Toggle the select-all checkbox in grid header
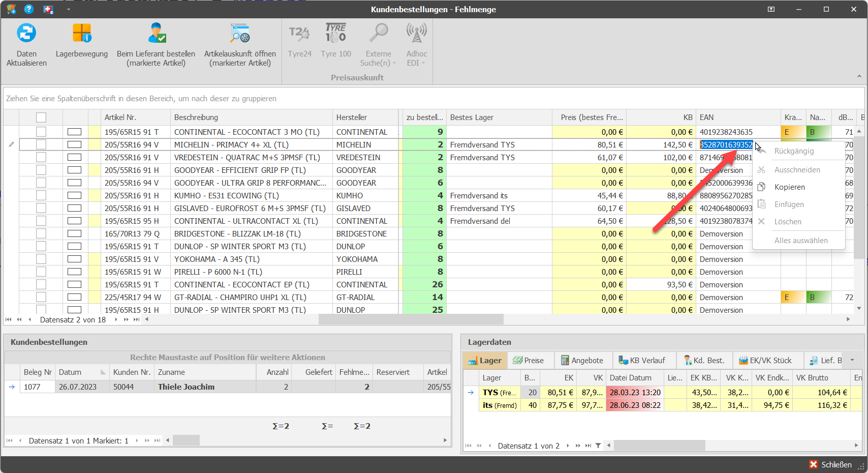868x473 pixels. click(x=41, y=117)
